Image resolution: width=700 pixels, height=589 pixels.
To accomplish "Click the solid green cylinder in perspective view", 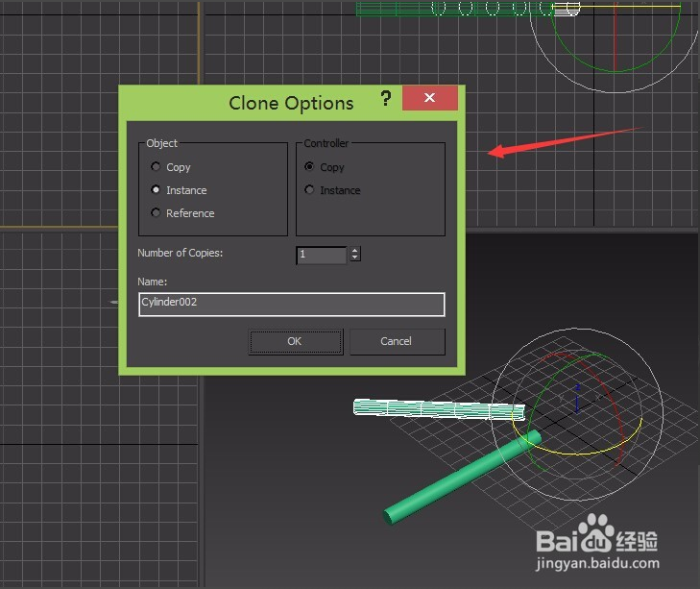I will tap(462, 477).
